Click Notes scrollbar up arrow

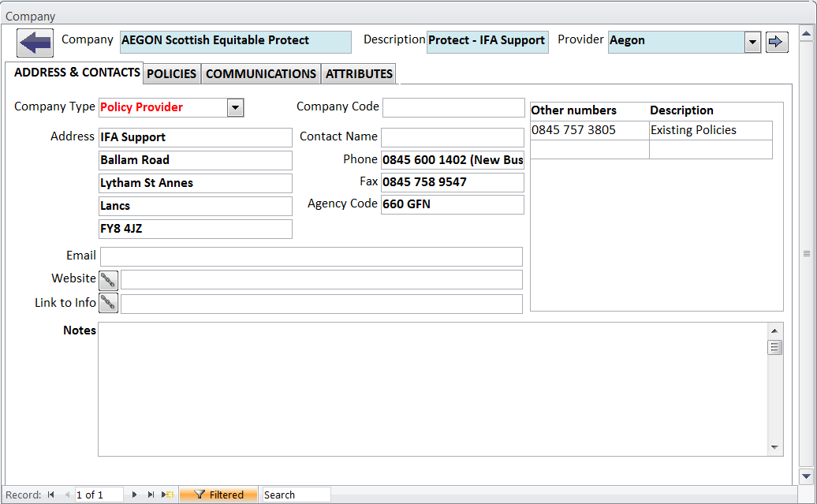coord(774,331)
